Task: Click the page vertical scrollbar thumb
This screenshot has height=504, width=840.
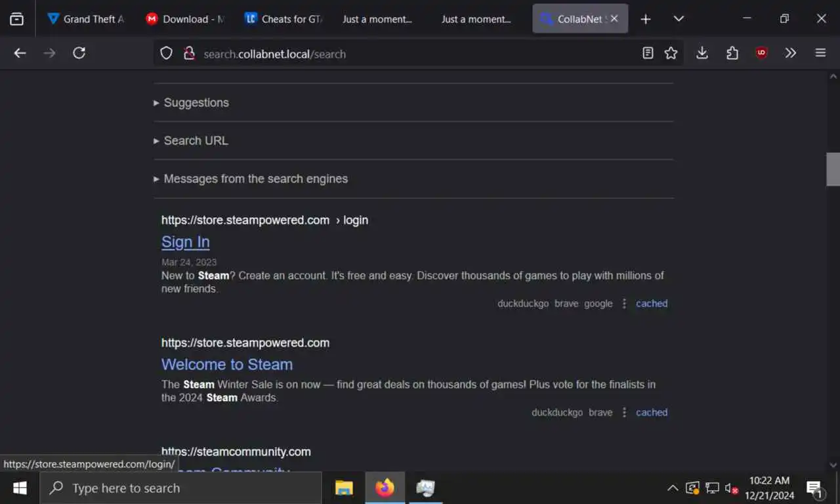Action: [833, 169]
